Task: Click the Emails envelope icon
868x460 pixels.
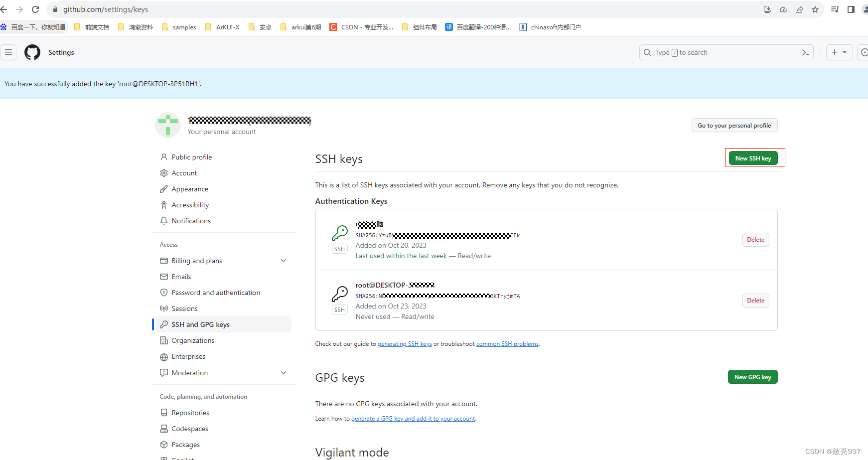Action: 164,276
